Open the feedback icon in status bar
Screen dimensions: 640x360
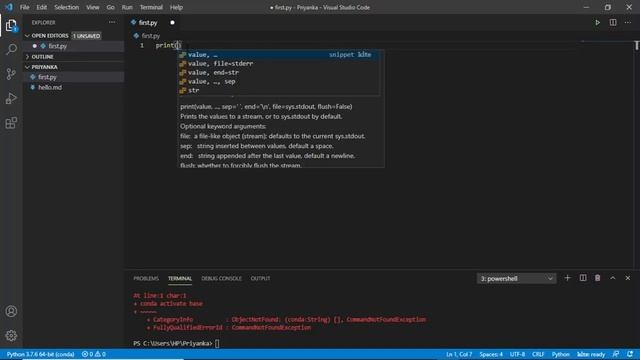pyautogui.click(x=616, y=354)
